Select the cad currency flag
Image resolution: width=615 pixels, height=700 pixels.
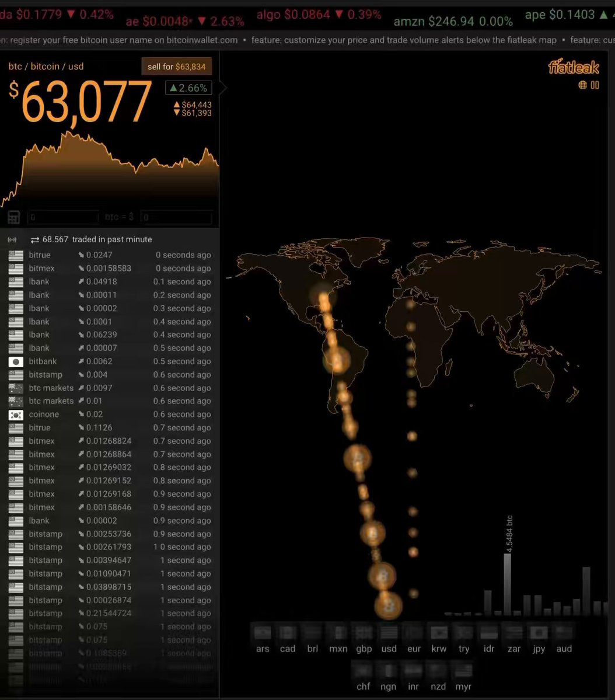(x=288, y=633)
